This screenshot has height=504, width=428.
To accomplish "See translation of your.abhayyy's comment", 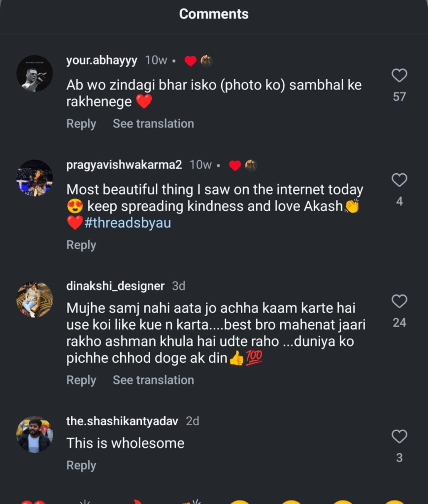I will 153,124.
